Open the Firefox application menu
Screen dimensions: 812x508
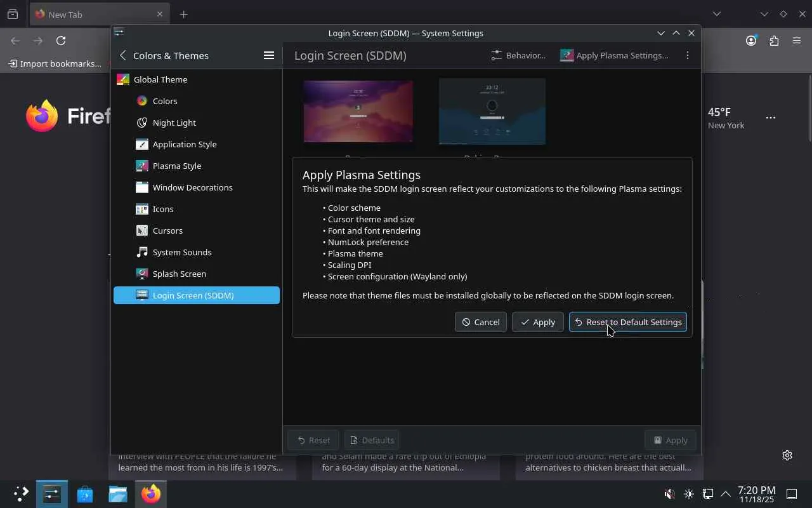point(797,41)
